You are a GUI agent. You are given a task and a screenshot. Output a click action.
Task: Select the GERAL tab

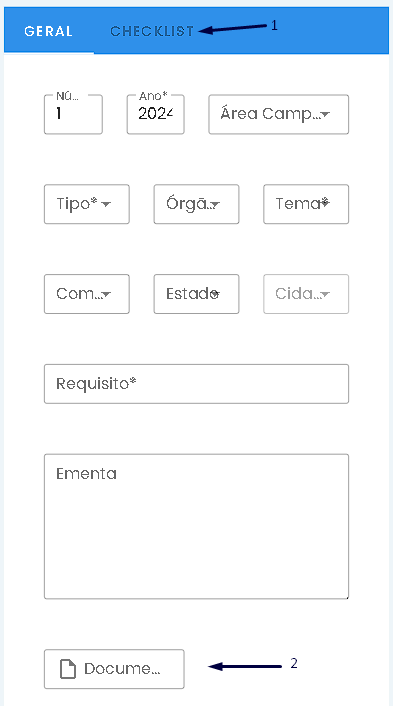[x=49, y=31]
